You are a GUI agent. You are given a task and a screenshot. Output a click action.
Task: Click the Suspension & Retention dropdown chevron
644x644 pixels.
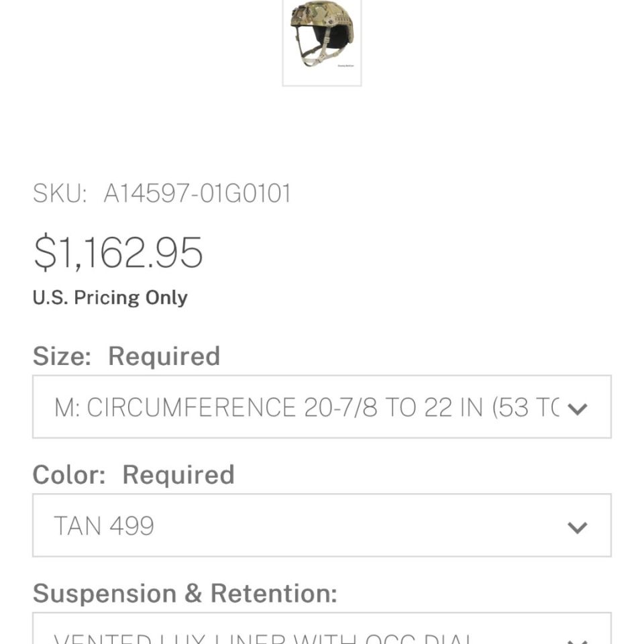click(x=577, y=637)
